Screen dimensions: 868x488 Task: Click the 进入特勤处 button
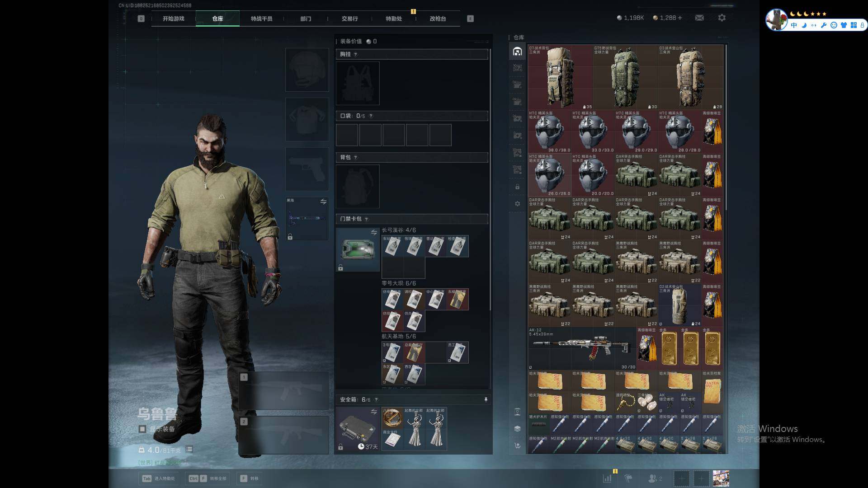(159, 478)
